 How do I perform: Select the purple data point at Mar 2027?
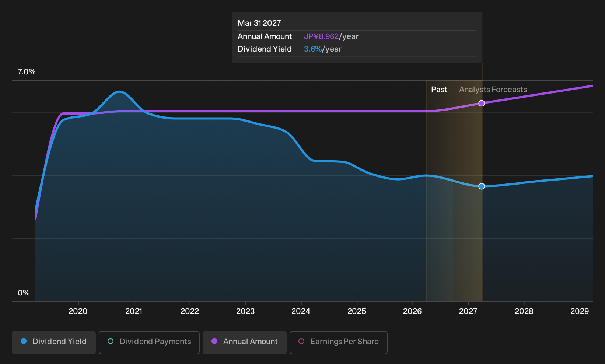coord(482,103)
